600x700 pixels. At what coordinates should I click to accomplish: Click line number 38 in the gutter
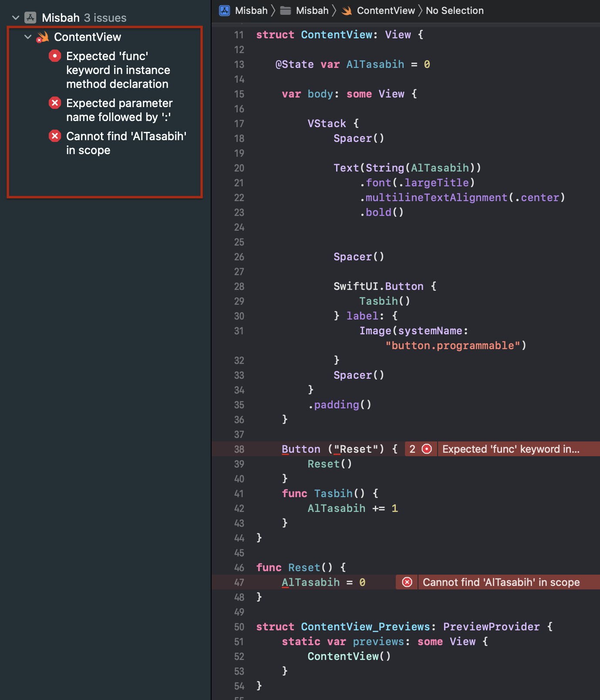(x=239, y=449)
